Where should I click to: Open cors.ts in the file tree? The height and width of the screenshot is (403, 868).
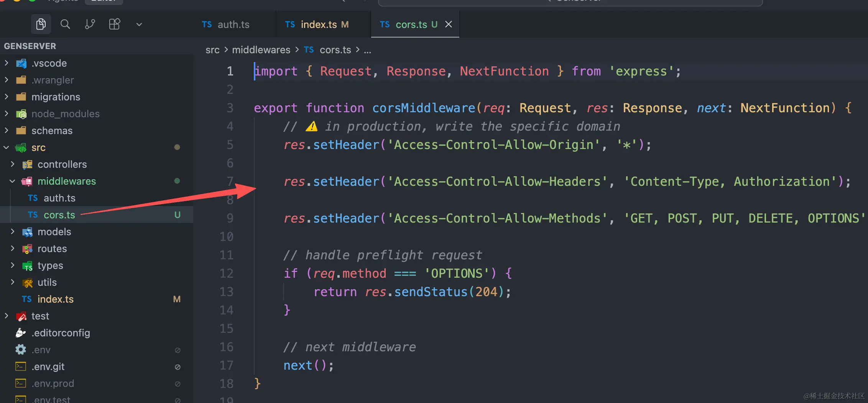point(59,215)
